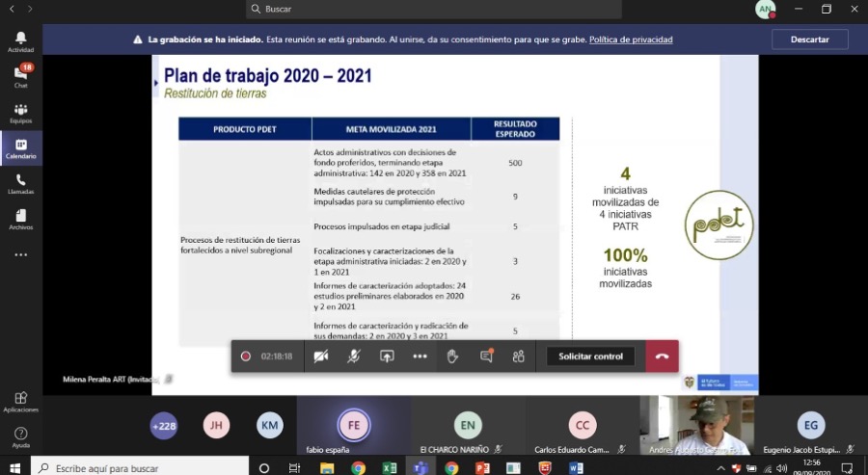Raise hand in the meeting
The width and height of the screenshot is (868, 475).
[x=452, y=356]
